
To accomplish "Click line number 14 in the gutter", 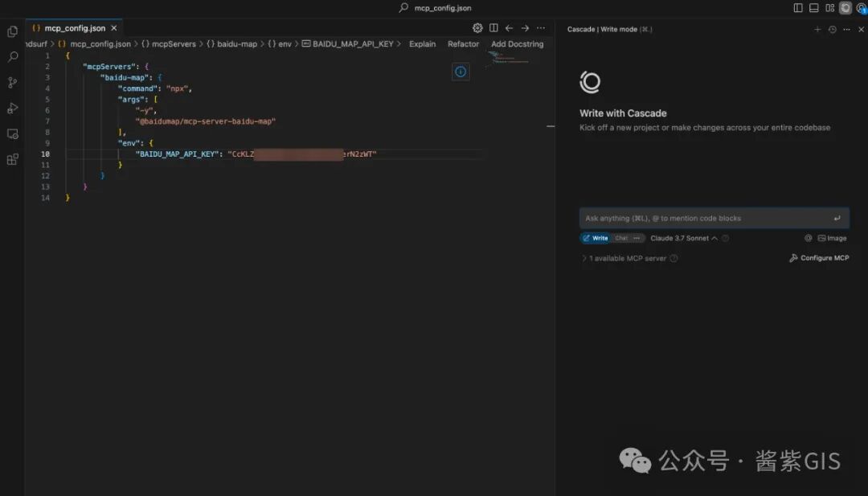I will [x=45, y=198].
